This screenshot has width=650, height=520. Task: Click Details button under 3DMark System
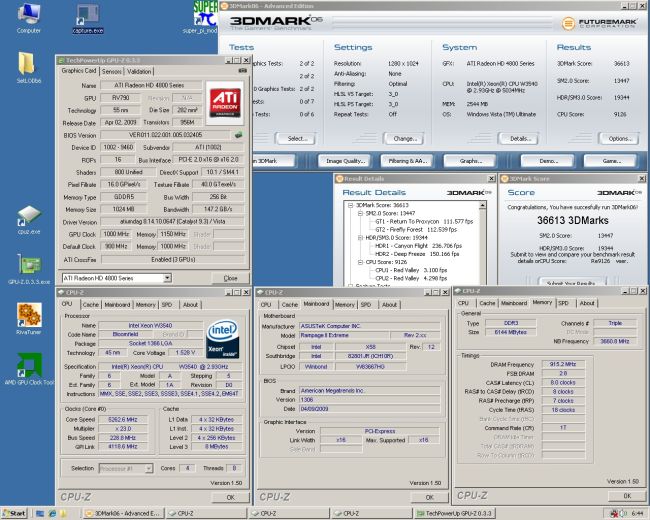[519, 139]
